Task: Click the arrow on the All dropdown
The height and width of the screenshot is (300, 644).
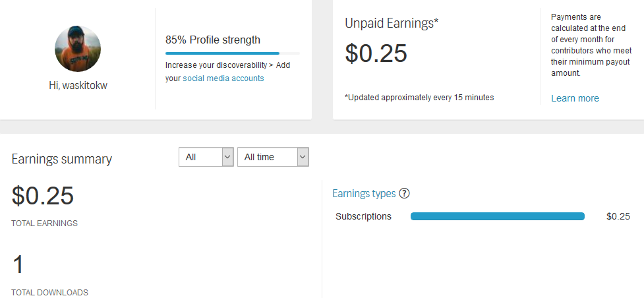Action: coord(227,157)
